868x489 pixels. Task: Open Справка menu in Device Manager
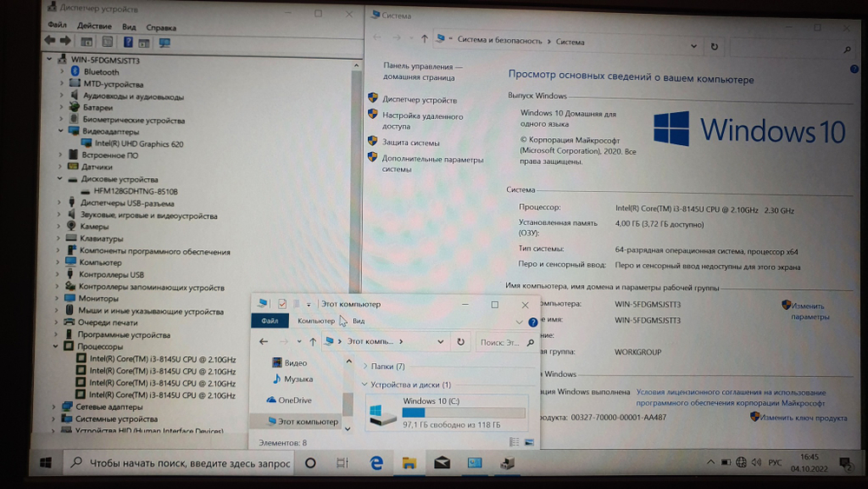click(x=161, y=28)
